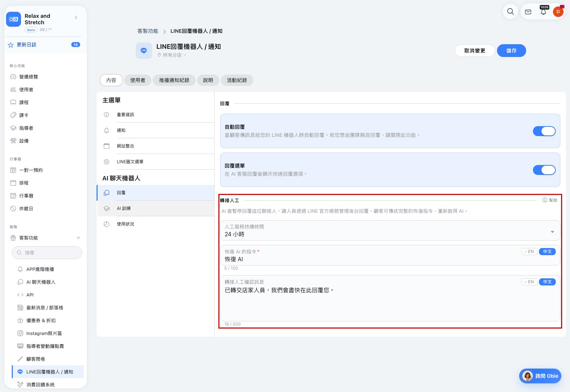This screenshot has height=392, width=570.
Task: Open LINE圖文選單 in main menu
Action: 156,162
